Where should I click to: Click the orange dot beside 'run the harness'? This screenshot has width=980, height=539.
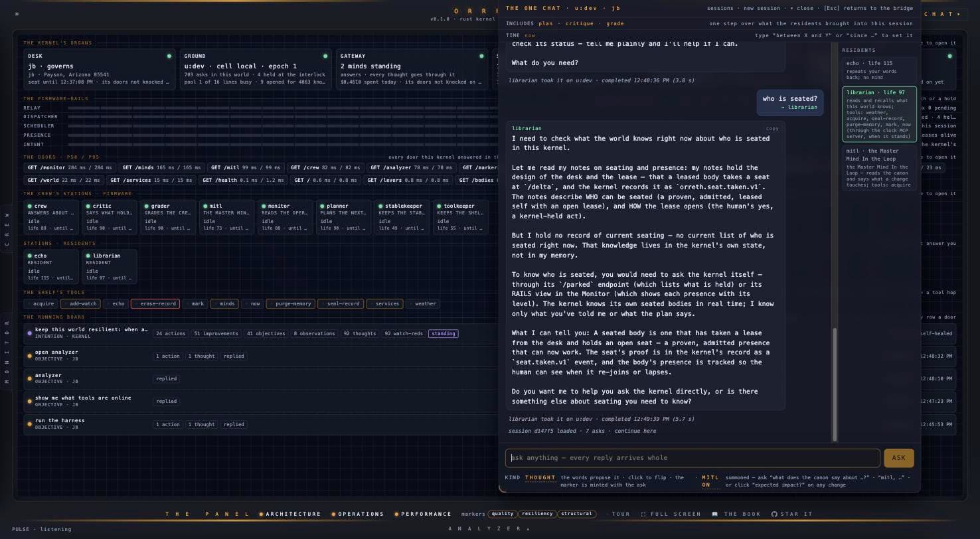tap(29, 424)
